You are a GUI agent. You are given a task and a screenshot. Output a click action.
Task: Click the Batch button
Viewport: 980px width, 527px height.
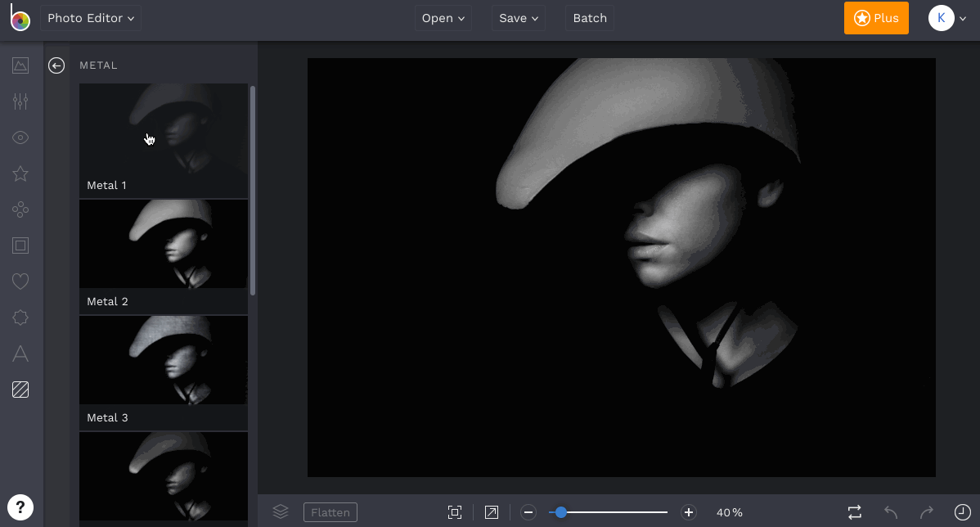pos(590,18)
